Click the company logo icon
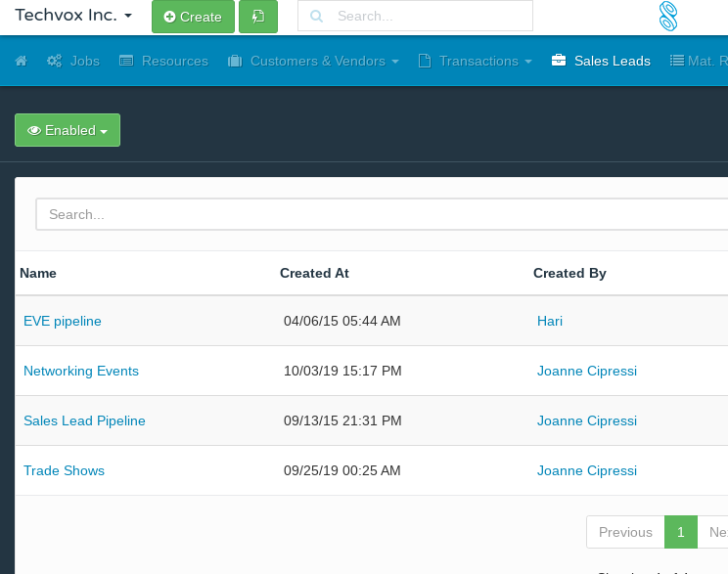728x574 pixels. [x=667, y=16]
